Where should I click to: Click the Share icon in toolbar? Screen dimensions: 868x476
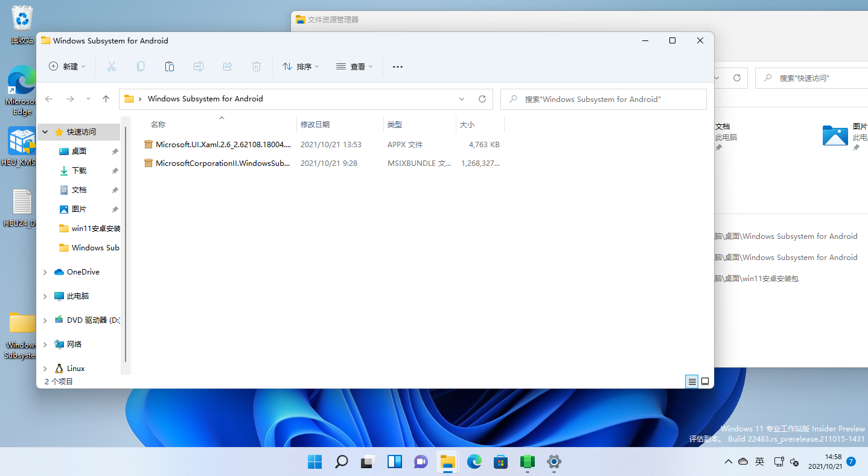(x=228, y=66)
